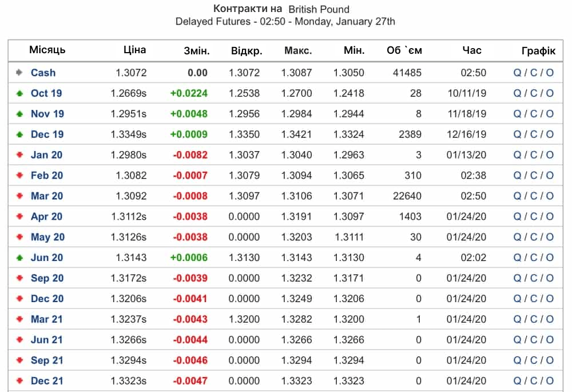Click the Місяць column header
Viewport: 572px width, 392px height.
coord(47,50)
